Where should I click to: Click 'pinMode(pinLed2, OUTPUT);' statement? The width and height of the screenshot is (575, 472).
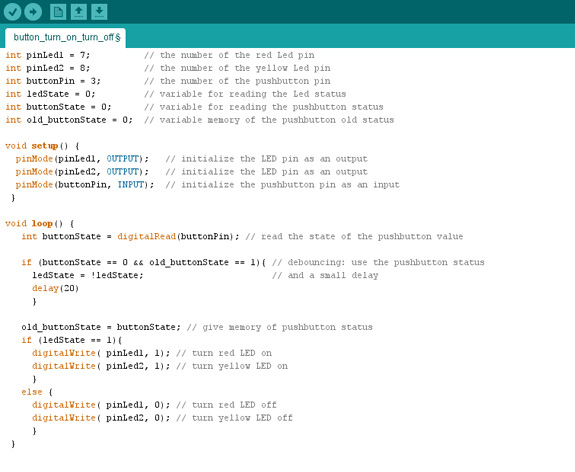(82, 172)
